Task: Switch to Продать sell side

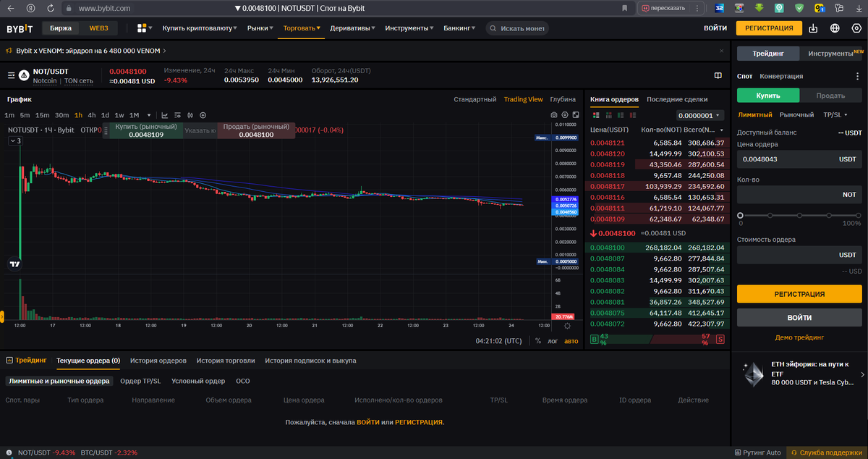Action: pyautogui.click(x=830, y=96)
